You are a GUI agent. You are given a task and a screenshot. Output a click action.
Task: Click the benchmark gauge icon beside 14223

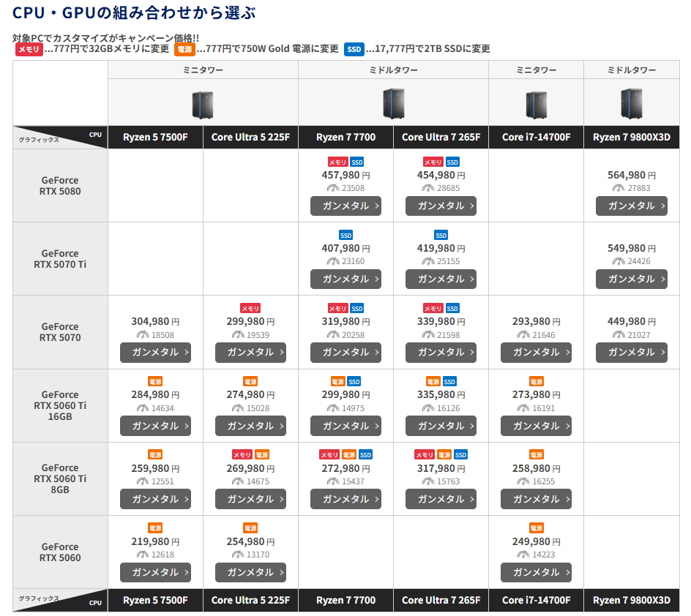tap(523, 555)
